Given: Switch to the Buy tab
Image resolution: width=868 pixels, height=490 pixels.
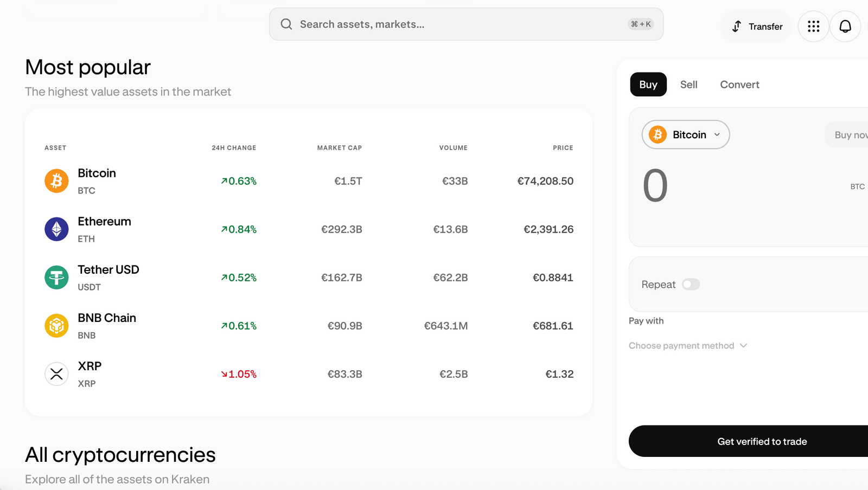Looking at the screenshot, I should pyautogui.click(x=648, y=85).
